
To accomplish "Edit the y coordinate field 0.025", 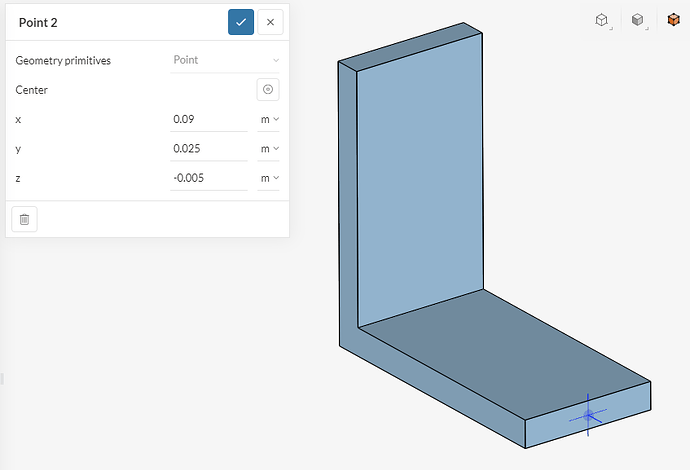I will coord(209,149).
